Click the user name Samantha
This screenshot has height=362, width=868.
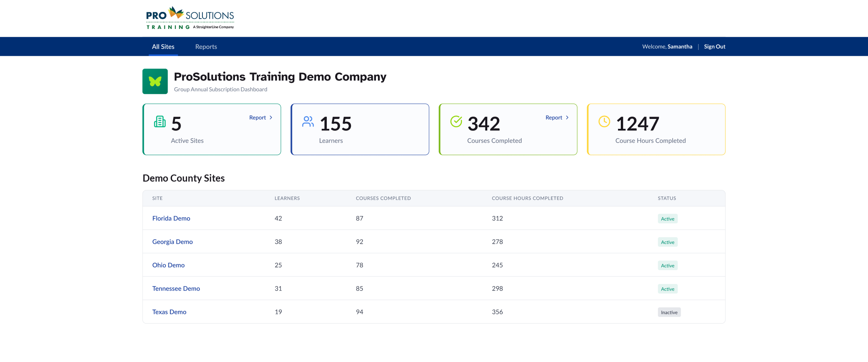tap(680, 46)
